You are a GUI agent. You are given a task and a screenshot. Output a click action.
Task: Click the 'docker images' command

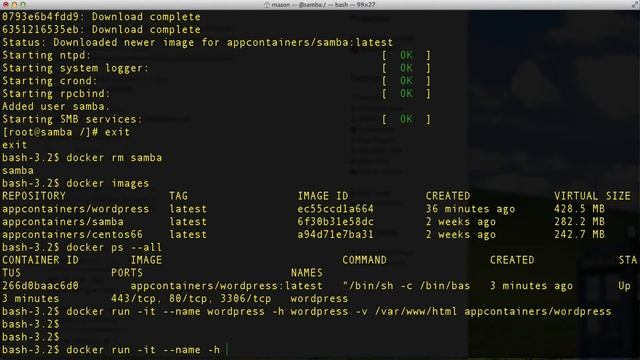coord(107,184)
